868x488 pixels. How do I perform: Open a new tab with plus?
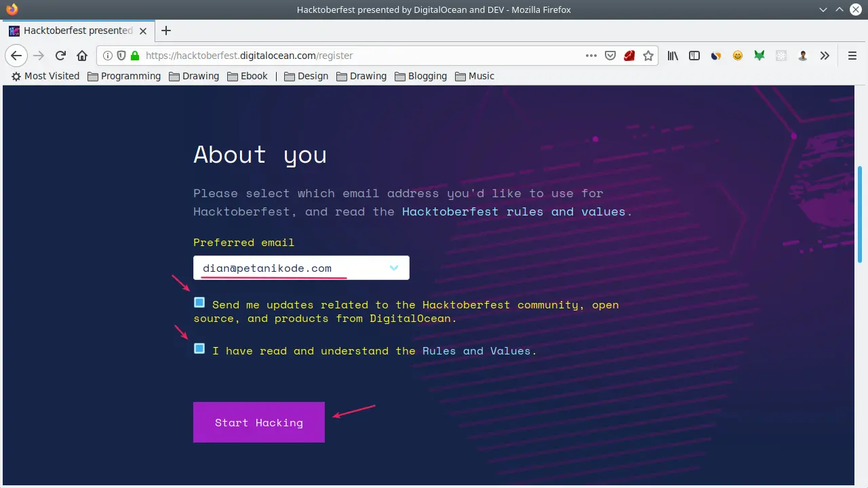click(x=166, y=30)
